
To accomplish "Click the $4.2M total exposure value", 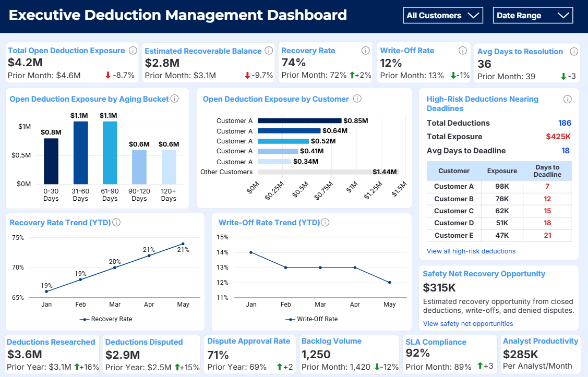I will 25,63.
